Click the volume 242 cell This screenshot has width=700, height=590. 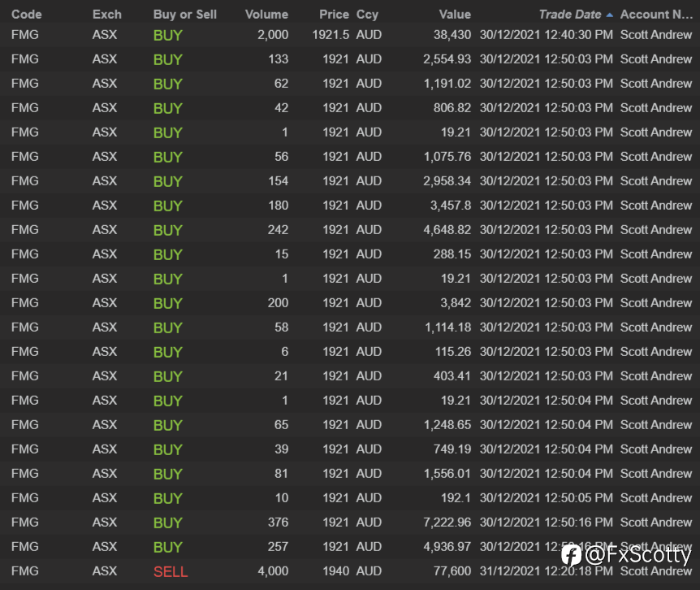[x=278, y=229]
